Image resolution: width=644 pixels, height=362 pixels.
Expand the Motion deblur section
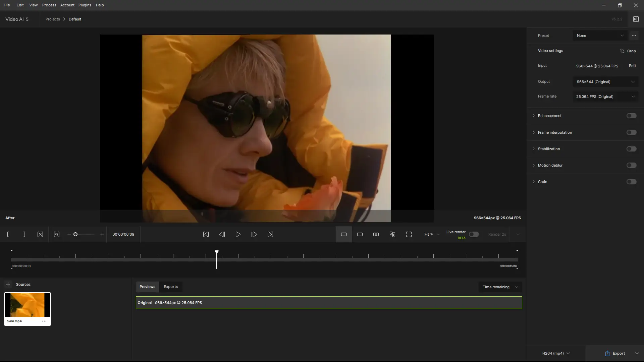pos(534,165)
